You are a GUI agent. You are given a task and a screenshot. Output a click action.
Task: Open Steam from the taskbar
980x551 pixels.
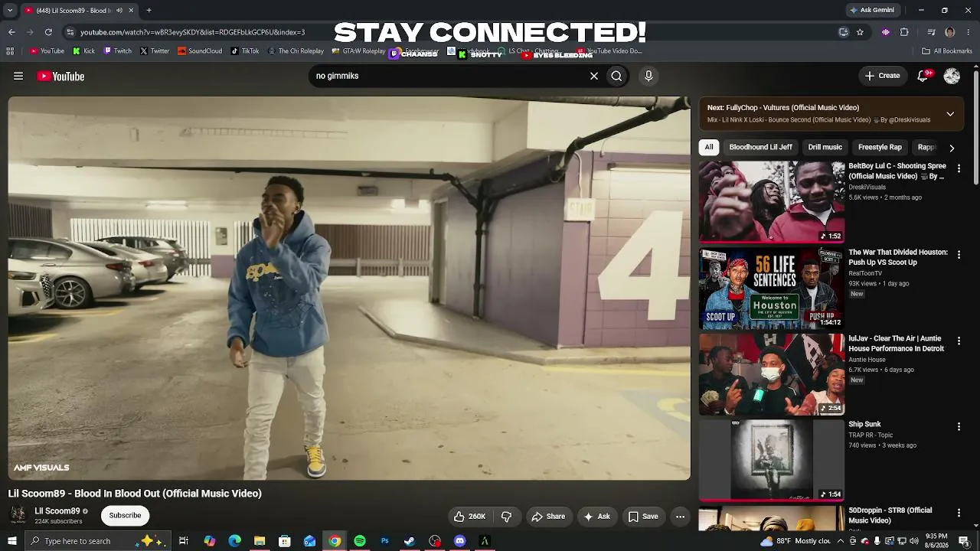pos(410,541)
